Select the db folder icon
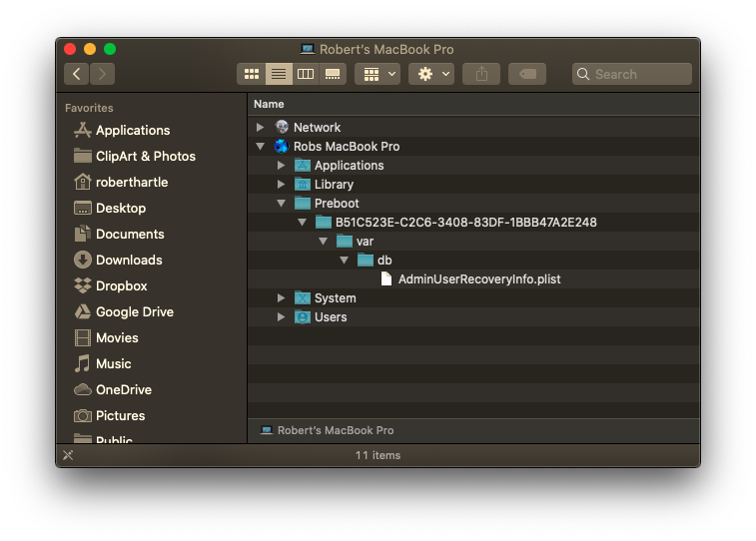 366,261
